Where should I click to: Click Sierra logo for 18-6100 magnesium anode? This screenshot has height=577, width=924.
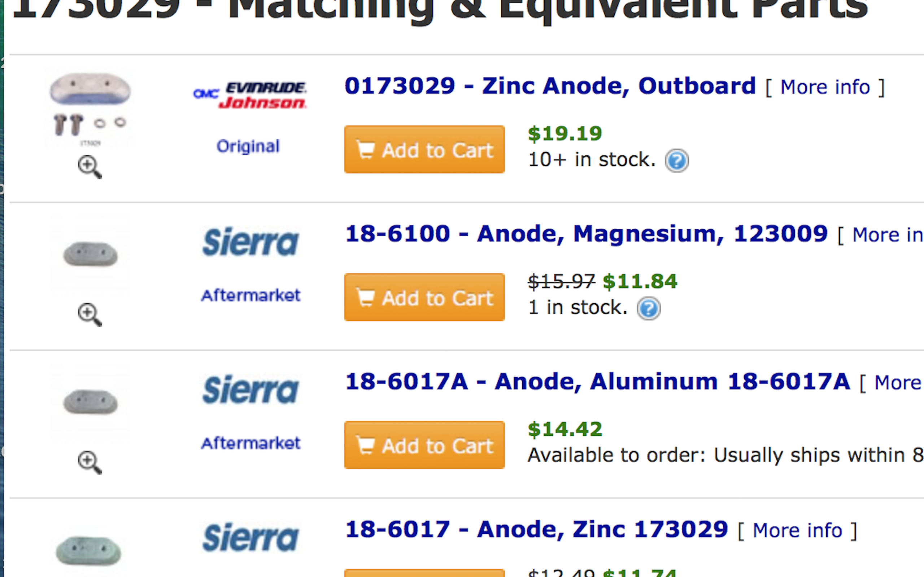click(x=250, y=242)
